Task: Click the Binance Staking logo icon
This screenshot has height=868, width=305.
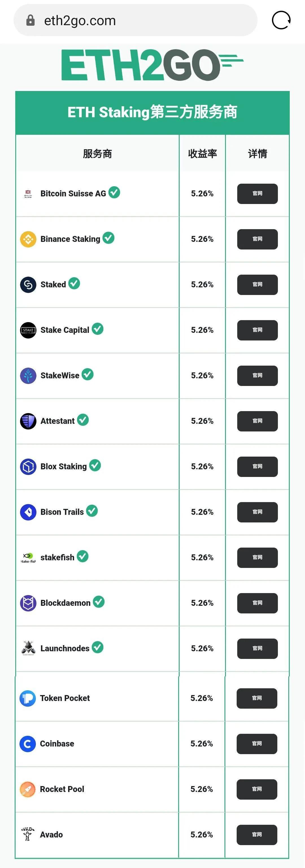Action: point(28,239)
